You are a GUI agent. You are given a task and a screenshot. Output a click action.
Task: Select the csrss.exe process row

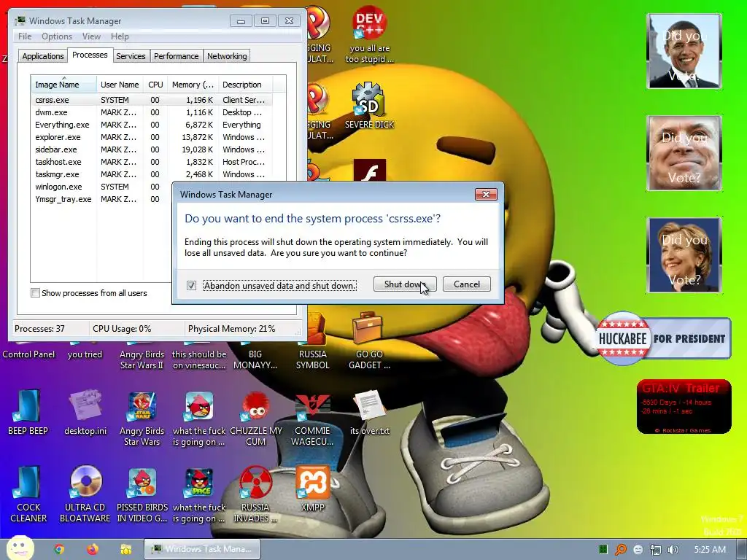click(152, 100)
